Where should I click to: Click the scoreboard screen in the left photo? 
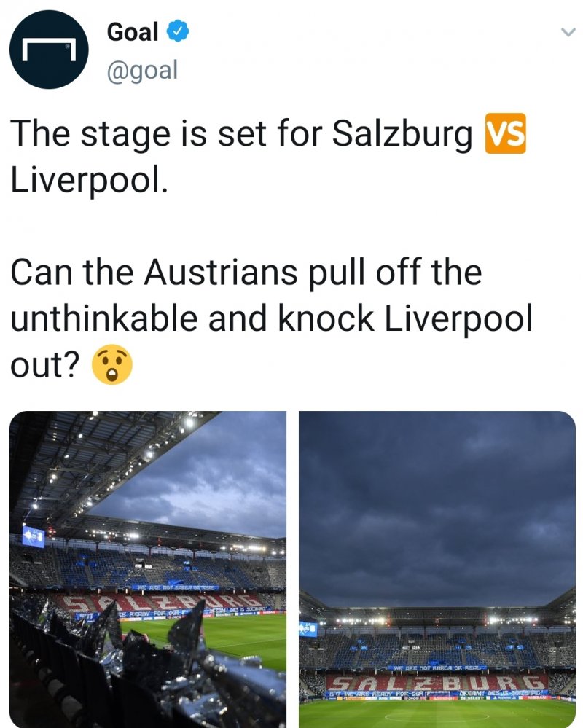click(33, 536)
